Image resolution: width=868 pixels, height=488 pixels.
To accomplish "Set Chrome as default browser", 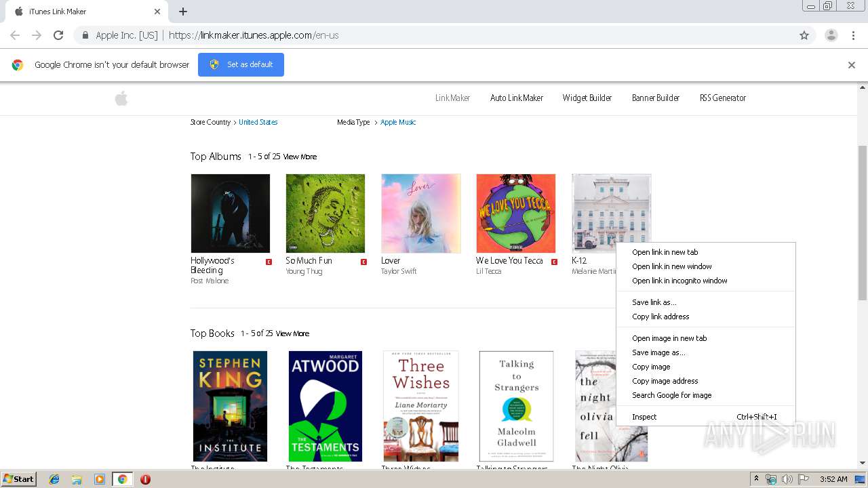I will coord(241,64).
